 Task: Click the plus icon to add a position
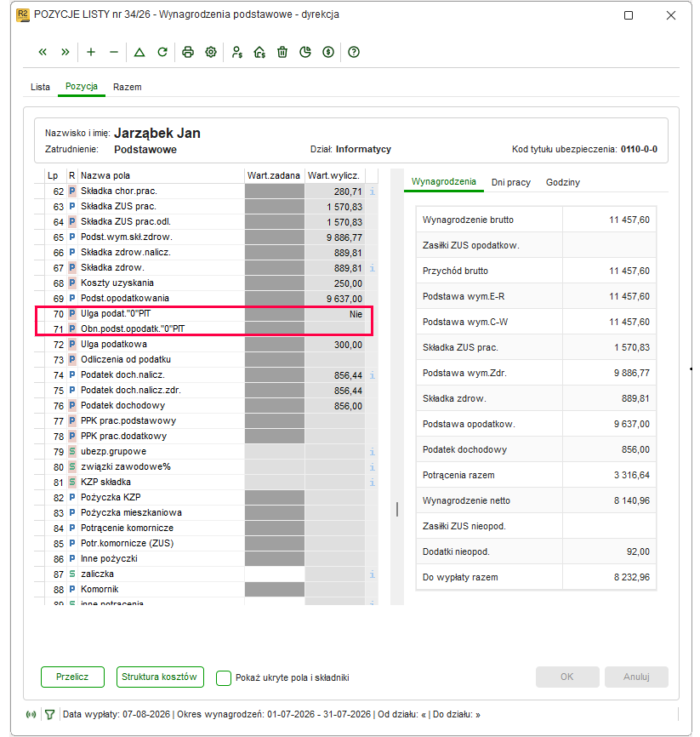[91, 52]
